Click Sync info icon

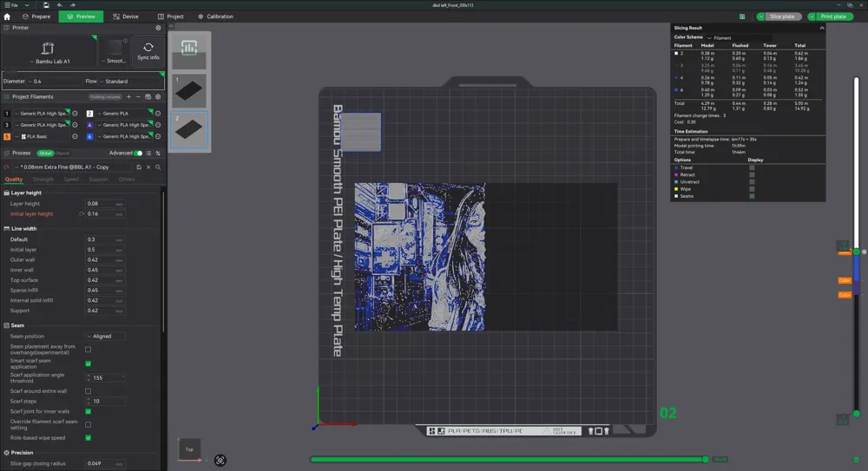(x=148, y=48)
